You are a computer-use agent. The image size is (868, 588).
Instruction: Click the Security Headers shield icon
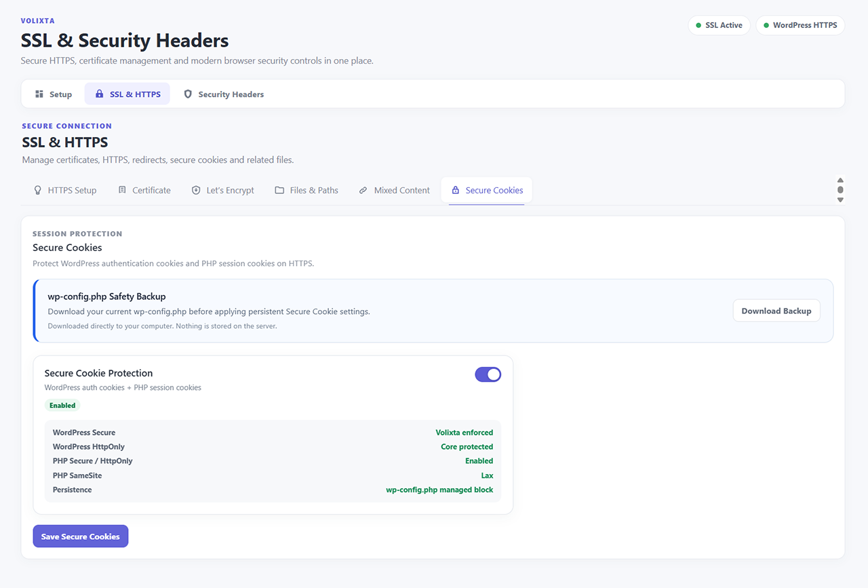188,94
